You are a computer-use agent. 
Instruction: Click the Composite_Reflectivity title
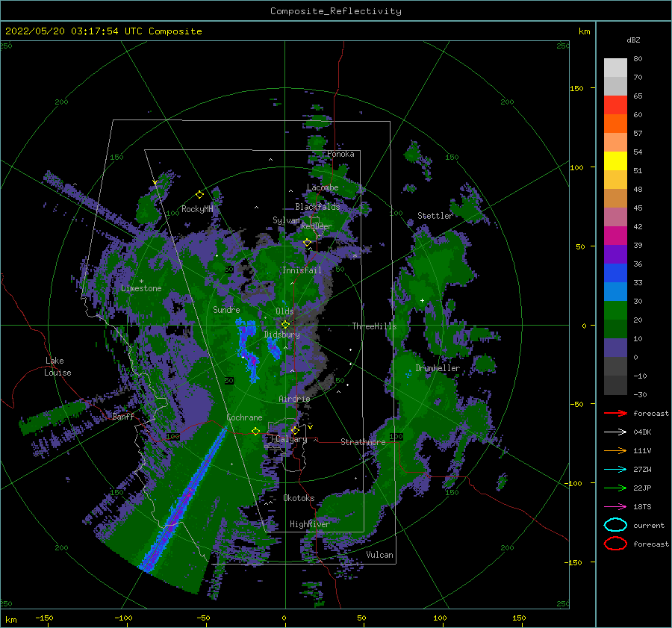click(335, 11)
